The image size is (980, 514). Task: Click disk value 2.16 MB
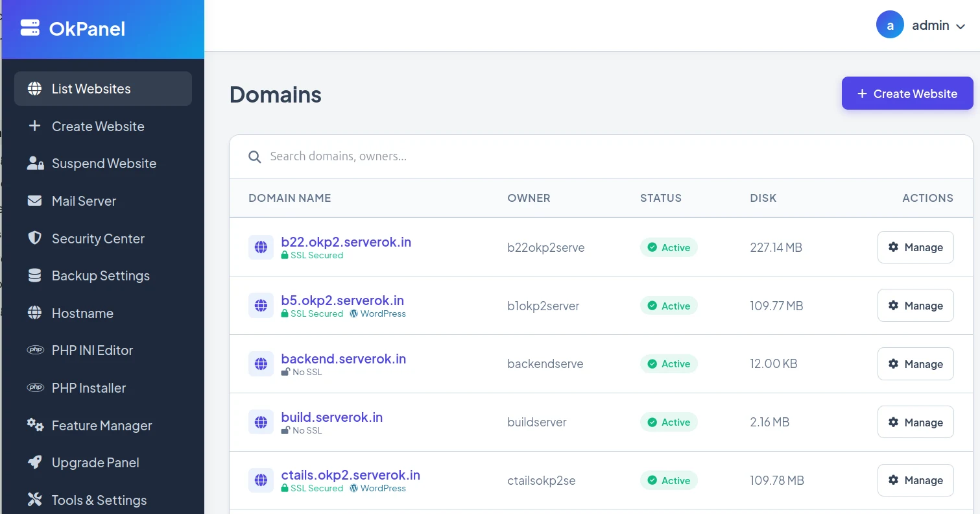coord(769,422)
